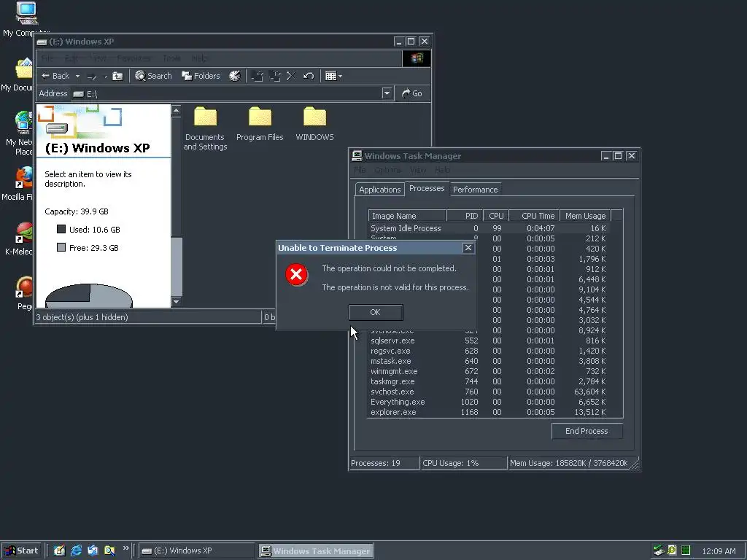Click the Forward arrow in Explorer toolbar

point(91,76)
